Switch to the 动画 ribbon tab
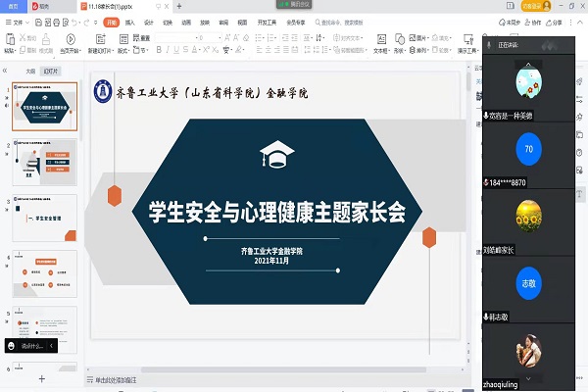 pyautogui.click(x=186, y=23)
